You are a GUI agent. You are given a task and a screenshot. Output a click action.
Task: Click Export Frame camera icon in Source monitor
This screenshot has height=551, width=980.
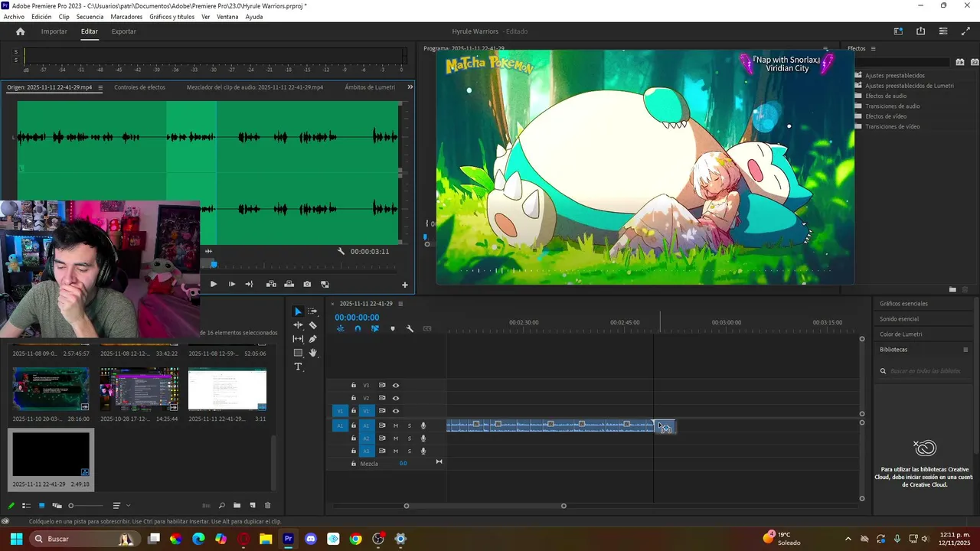307,284
